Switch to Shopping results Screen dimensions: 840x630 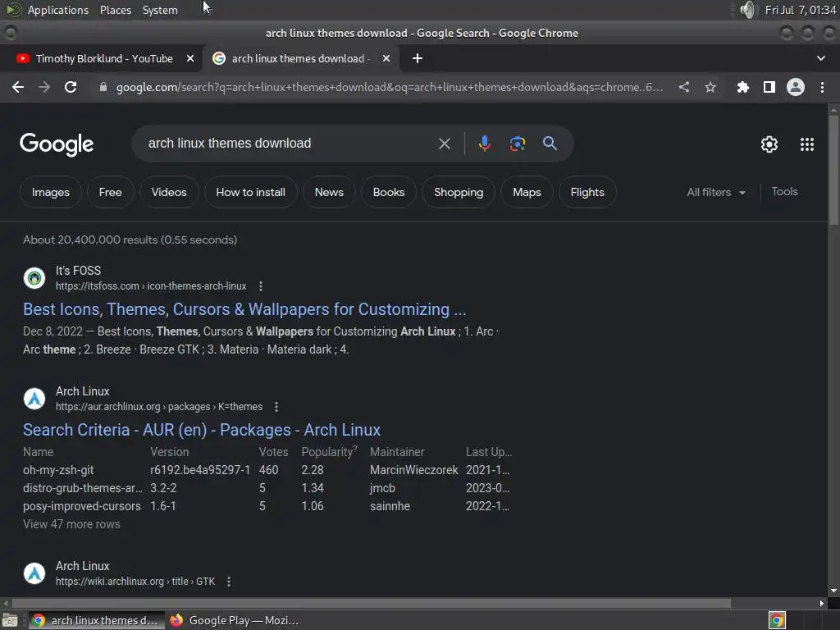459,192
